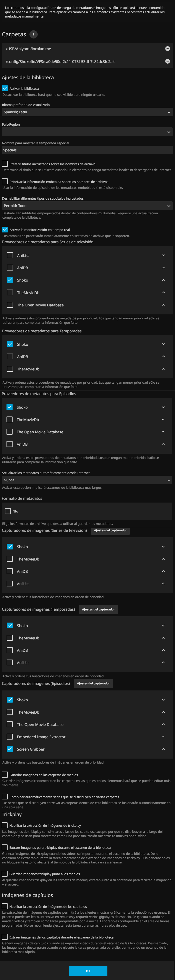Open the País/Región dropdown
Viewport: 175px width, 980px height.
coord(87,132)
